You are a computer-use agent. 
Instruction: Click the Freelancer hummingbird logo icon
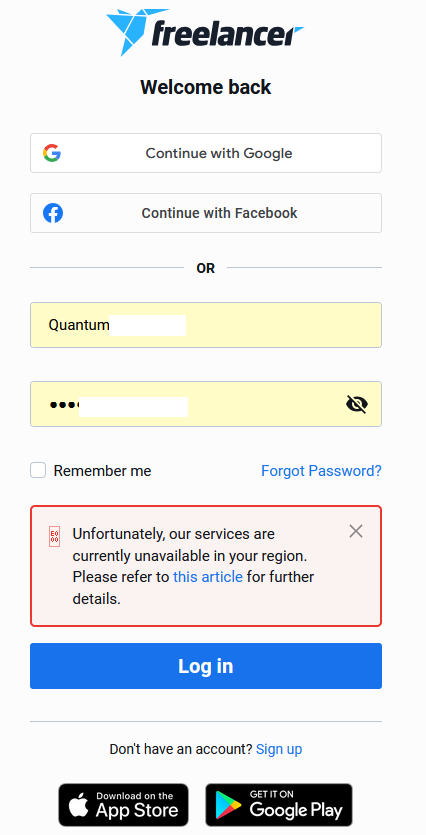128,31
